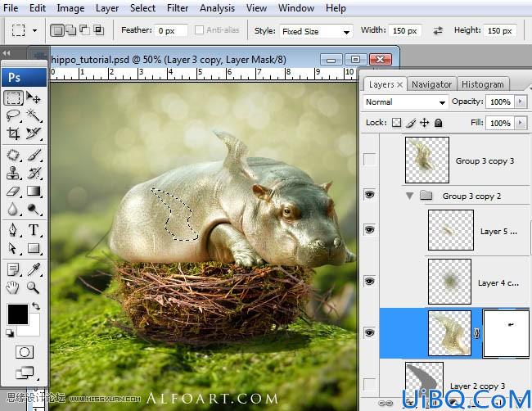Switch to the Histogram tab
Image resolution: width=532 pixels, height=411 pixels.
pos(482,84)
